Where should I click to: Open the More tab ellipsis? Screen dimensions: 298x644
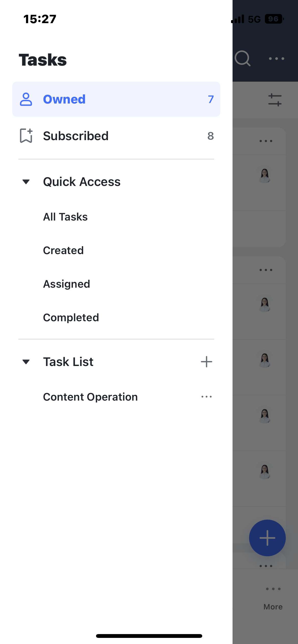pos(273,589)
